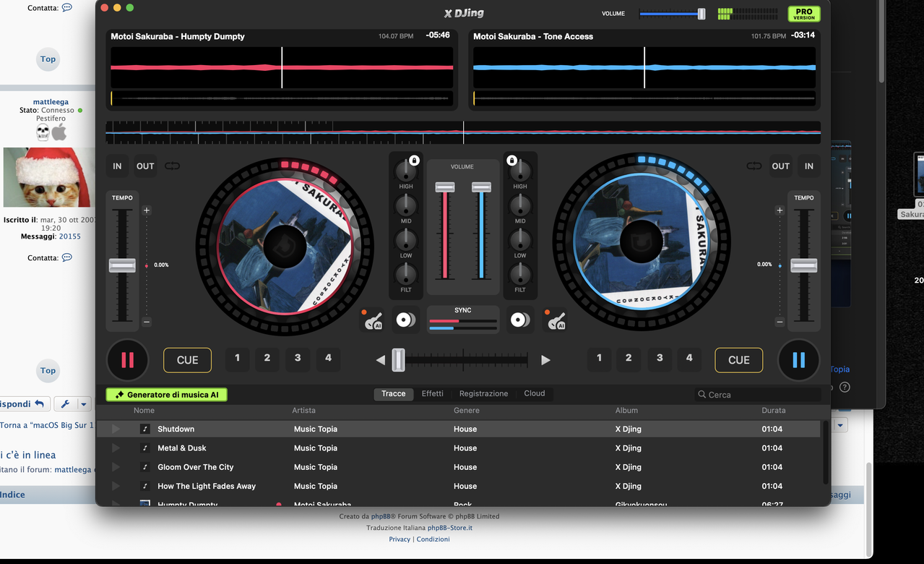
Task: Click the left deck MID knob
Action: [406, 205]
